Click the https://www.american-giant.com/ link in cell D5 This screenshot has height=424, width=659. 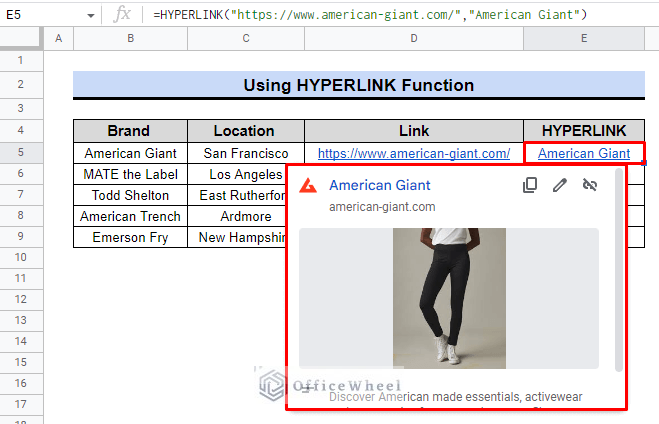(x=414, y=154)
